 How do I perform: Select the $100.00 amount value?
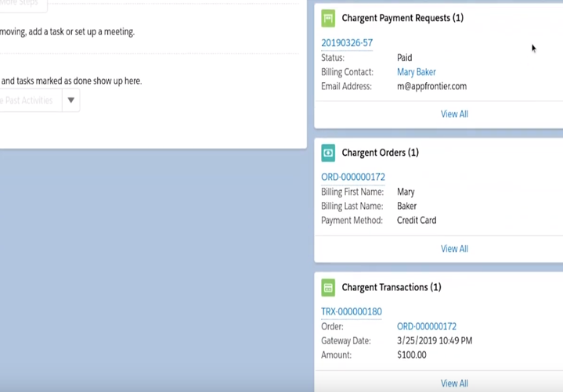click(x=411, y=355)
